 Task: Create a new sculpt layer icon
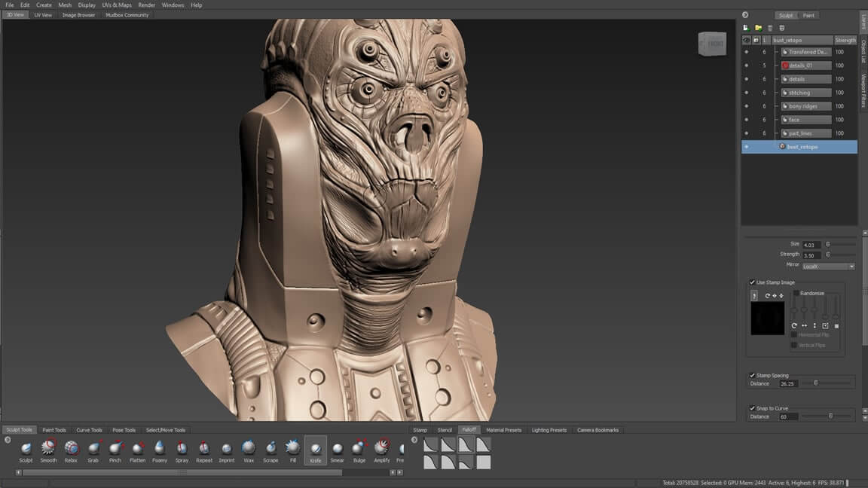click(746, 28)
